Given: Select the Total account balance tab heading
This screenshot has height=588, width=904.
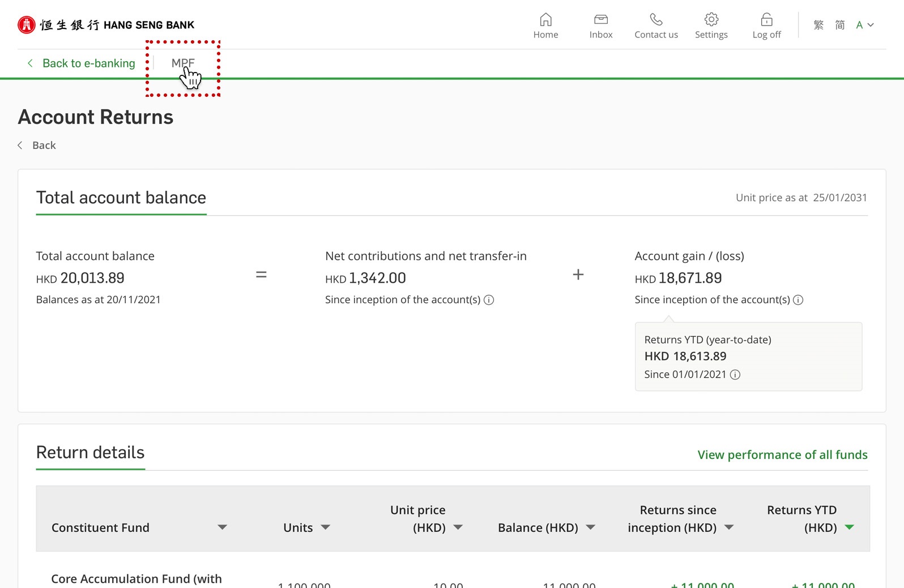Looking at the screenshot, I should tap(121, 198).
